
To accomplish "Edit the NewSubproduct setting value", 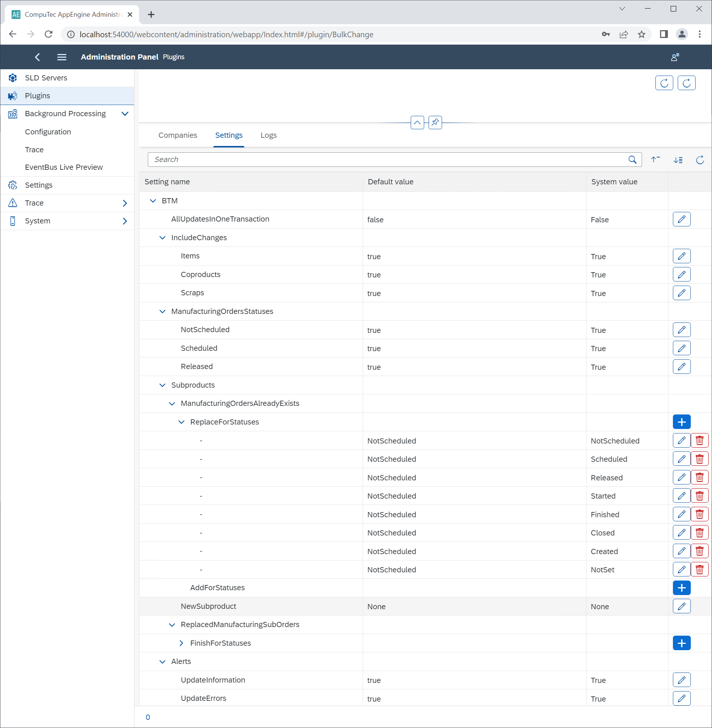I will coord(681,606).
